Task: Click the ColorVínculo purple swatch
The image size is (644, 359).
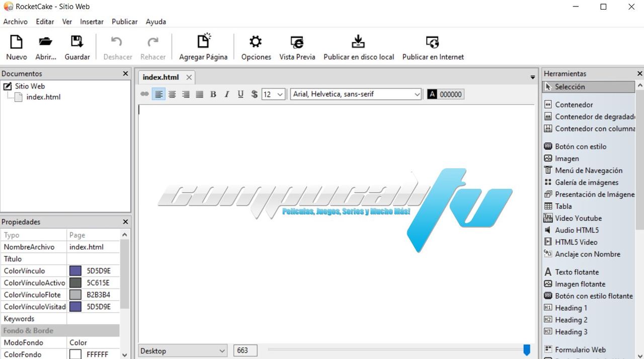Action: (75, 271)
